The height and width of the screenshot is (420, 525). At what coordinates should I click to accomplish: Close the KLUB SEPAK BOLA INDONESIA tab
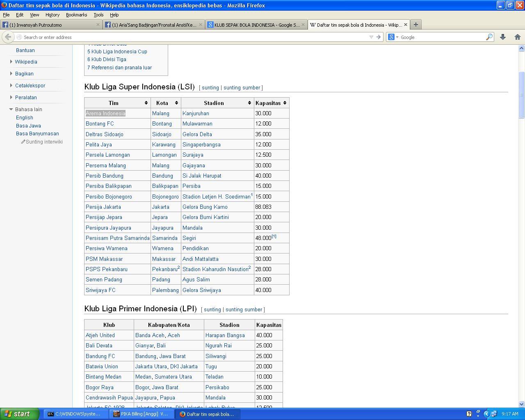coord(303,25)
